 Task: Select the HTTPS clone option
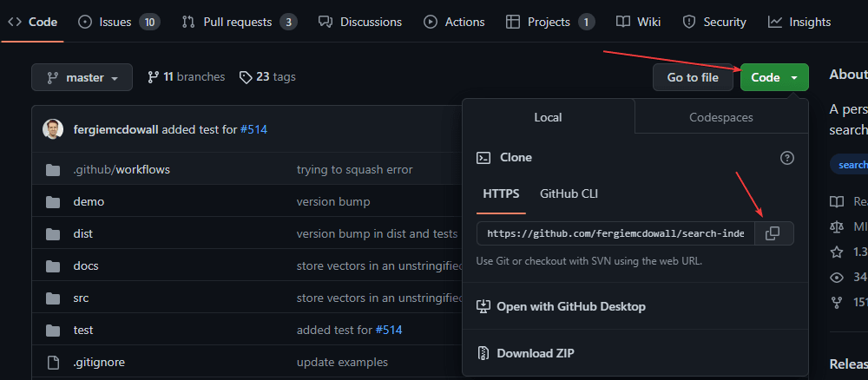(x=501, y=194)
